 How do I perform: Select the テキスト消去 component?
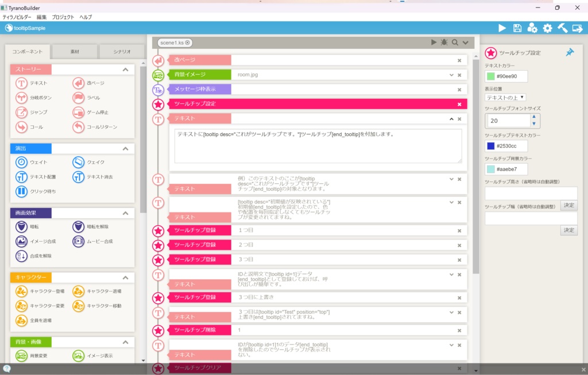point(92,177)
